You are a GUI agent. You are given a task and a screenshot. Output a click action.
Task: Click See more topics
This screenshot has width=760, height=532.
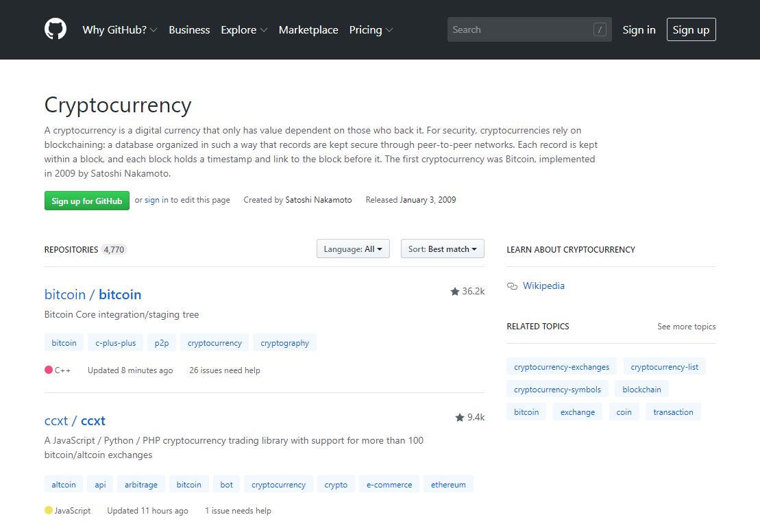coord(686,327)
